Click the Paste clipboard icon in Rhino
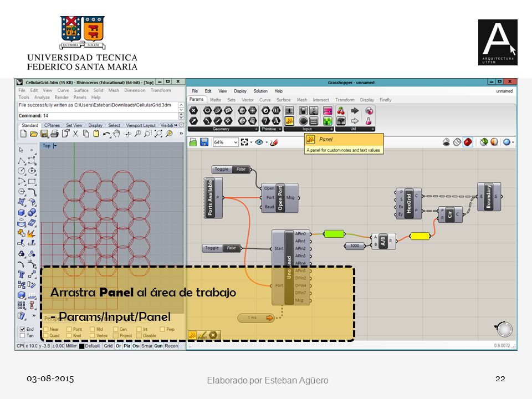This screenshot has width=532, height=399. coord(96,134)
